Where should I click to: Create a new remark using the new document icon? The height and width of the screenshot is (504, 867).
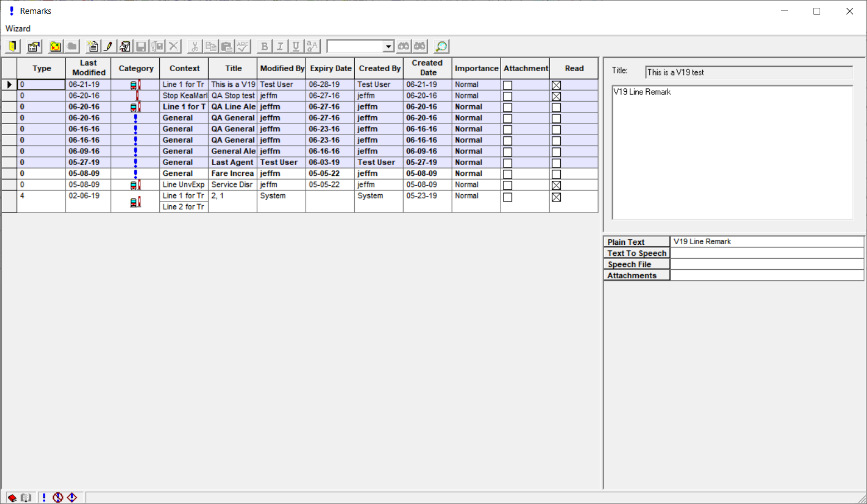click(x=92, y=46)
